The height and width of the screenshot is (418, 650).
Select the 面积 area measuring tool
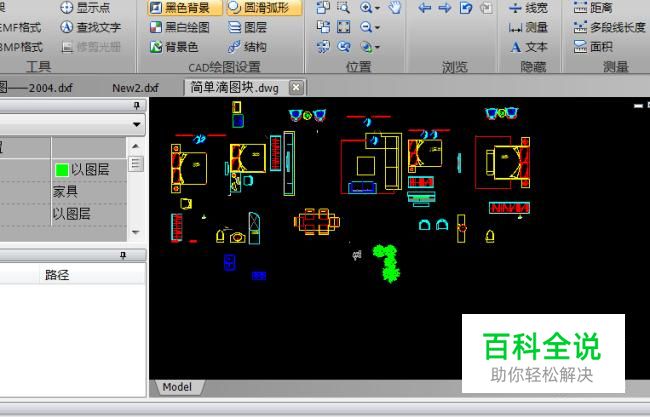pyautogui.click(x=593, y=46)
